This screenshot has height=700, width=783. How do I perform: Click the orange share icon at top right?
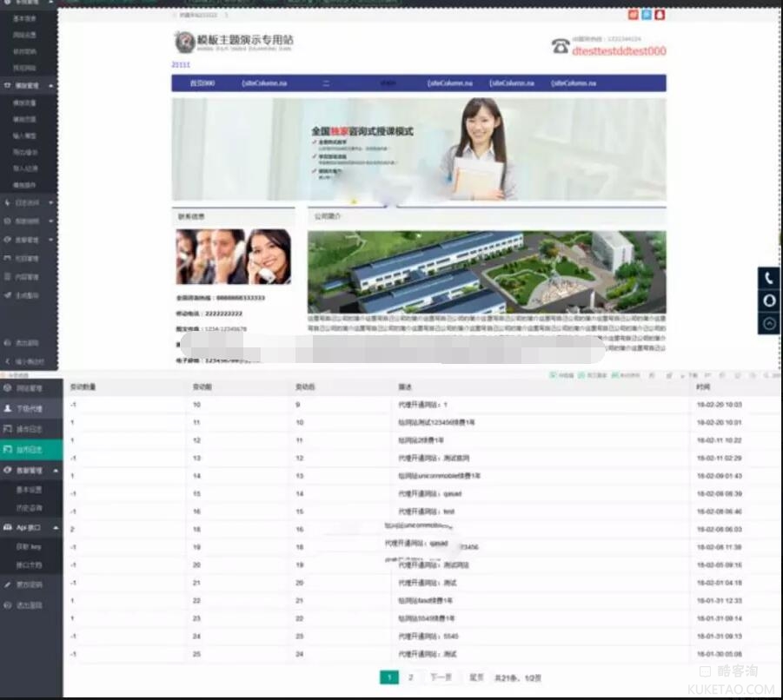[x=633, y=14]
